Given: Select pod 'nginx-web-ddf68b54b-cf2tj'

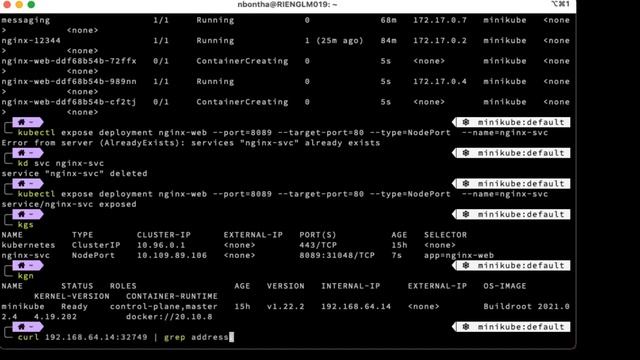Looking at the screenshot, I should (69, 102).
